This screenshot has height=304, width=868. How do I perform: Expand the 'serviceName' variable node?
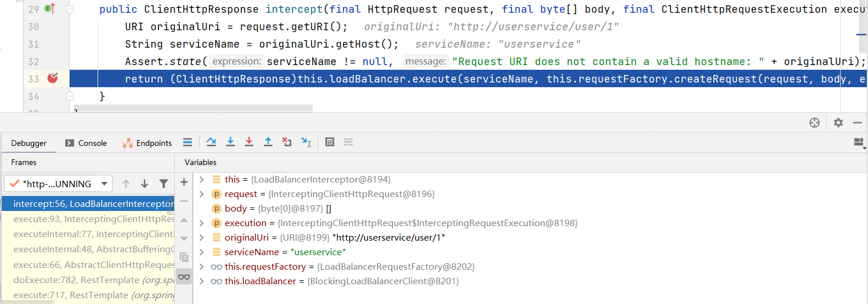[201, 252]
